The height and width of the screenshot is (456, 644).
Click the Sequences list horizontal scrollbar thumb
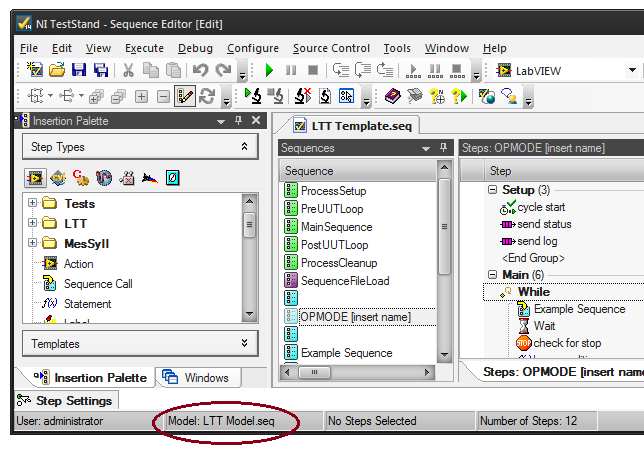(x=314, y=372)
